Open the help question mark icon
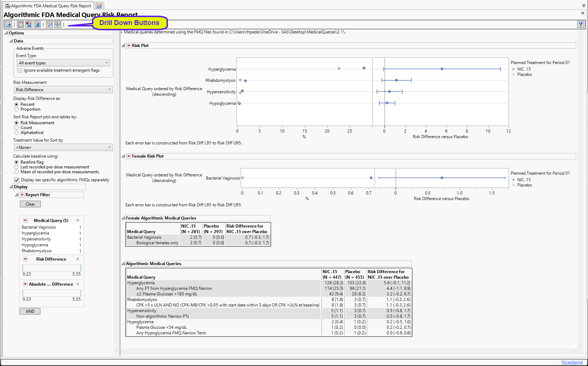The image size is (588, 366). (x=580, y=24)
